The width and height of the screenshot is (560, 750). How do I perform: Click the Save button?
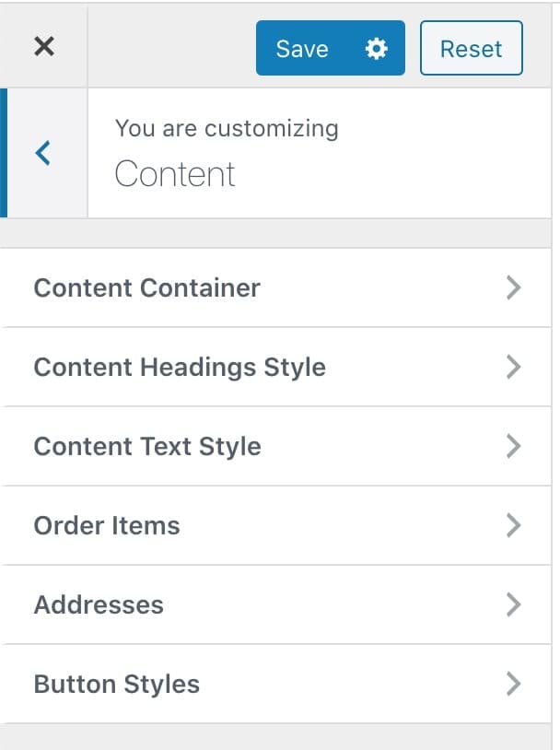(331, 48)
